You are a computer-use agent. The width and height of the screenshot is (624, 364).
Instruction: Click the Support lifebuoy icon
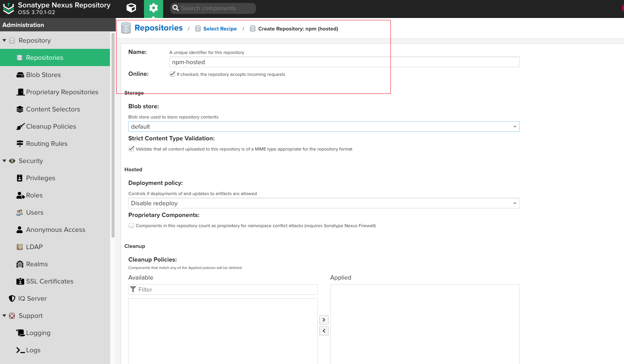[12, 316]
